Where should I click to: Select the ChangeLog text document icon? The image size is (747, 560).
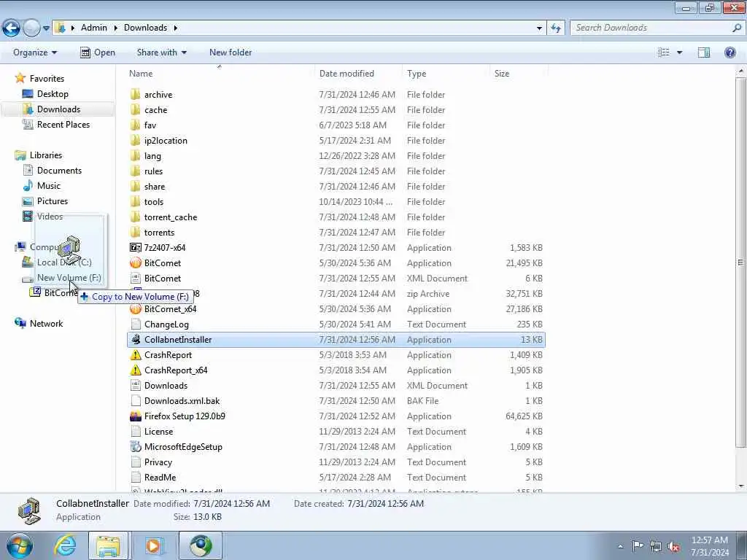[x=135, y=324]
